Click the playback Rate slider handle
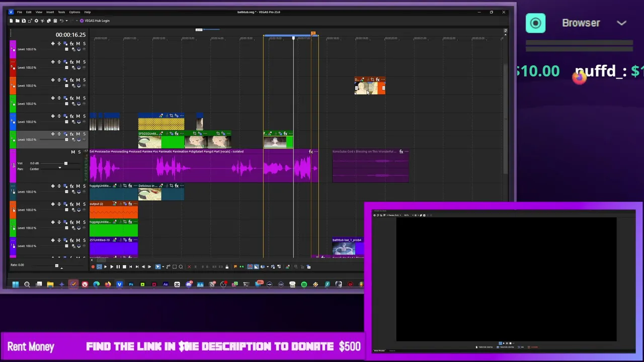The width and height of the screenshot is (644, 362). coord(56,265)
